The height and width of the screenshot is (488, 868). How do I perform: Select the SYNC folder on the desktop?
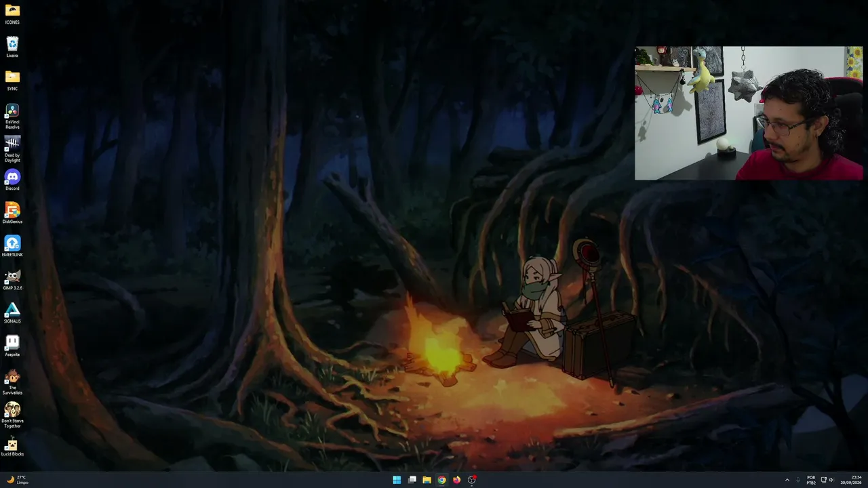(12, 81)
